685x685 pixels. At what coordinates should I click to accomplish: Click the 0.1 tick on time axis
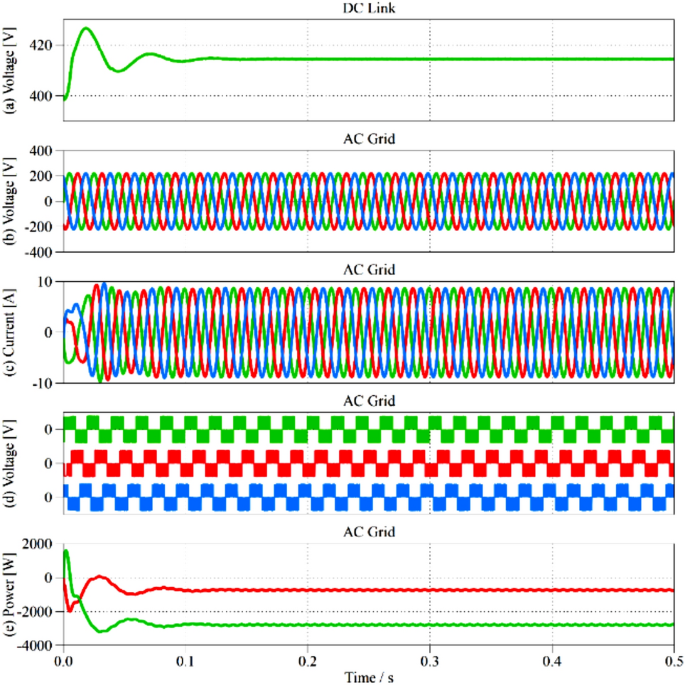click(186, 661)
